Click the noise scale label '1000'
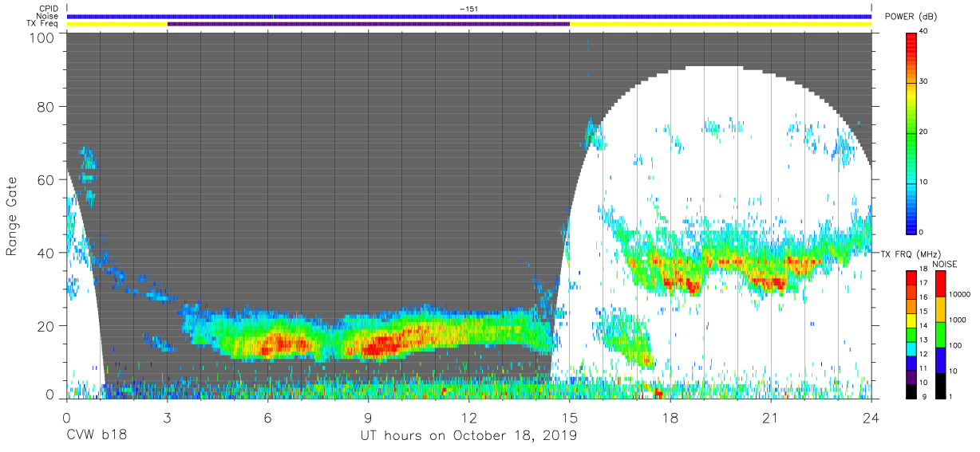Image resolution: width=980 pixels, height=452 pixels. (958, 320)
